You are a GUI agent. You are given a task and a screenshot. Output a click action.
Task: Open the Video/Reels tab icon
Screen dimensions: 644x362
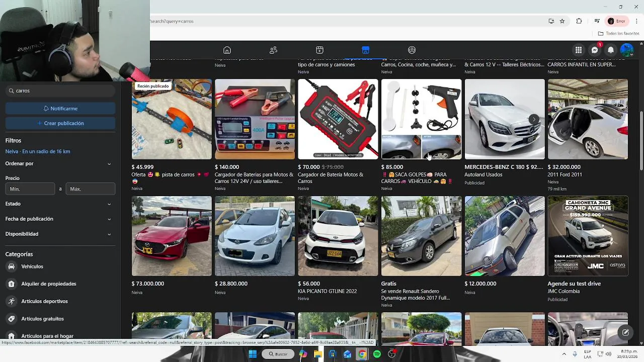(x=319, y=50)
